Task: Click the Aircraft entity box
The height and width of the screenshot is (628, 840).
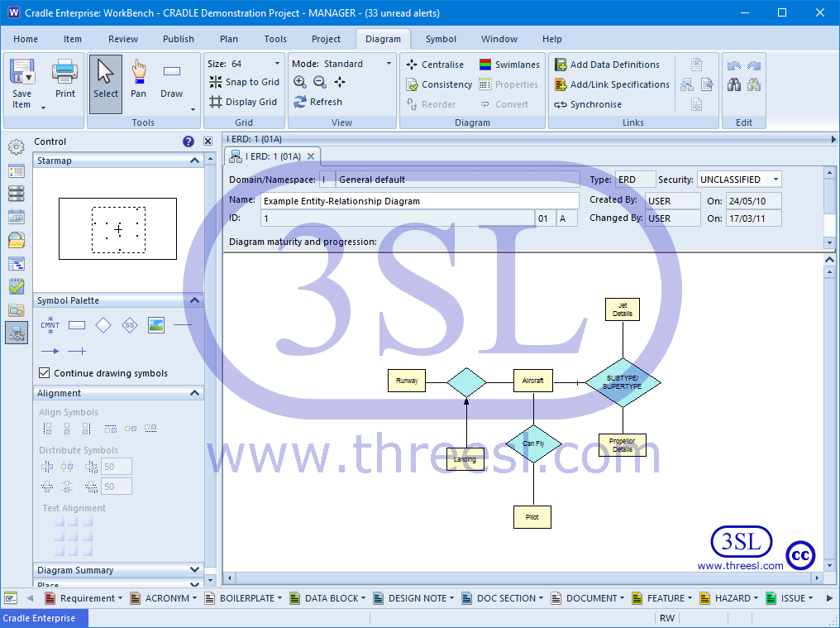Action: (533, 381)
